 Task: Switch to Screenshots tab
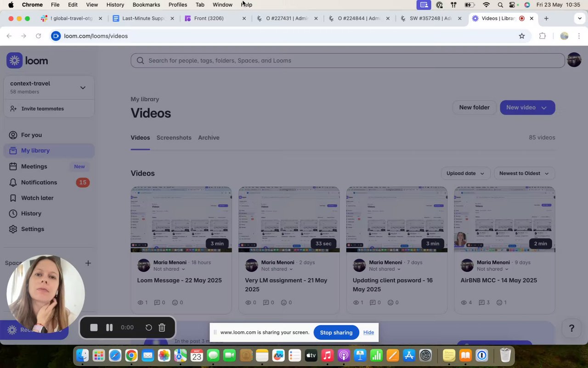pos(174,138)
